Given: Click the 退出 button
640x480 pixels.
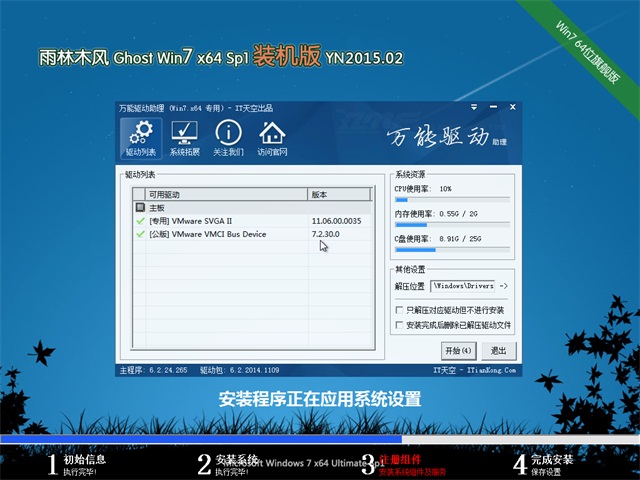Looking at the screenshot, I should point(498,351).
